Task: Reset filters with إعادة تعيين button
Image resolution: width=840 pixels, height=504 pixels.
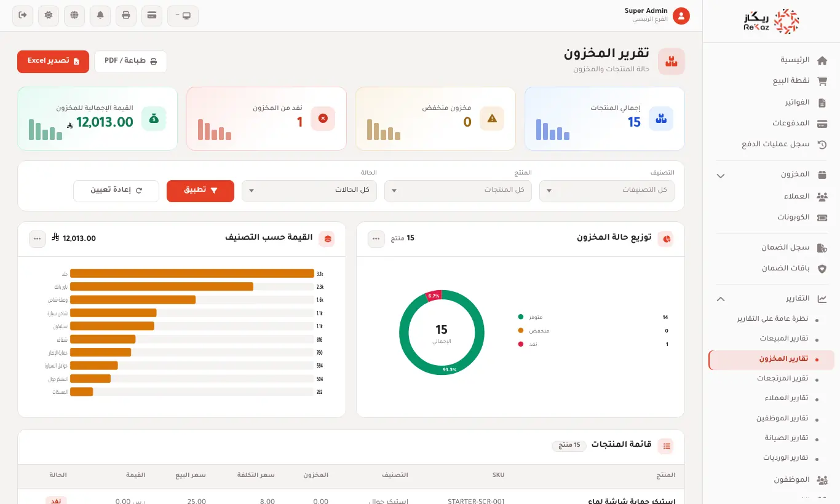Action: pyautogui.click(x=116, y=191)
